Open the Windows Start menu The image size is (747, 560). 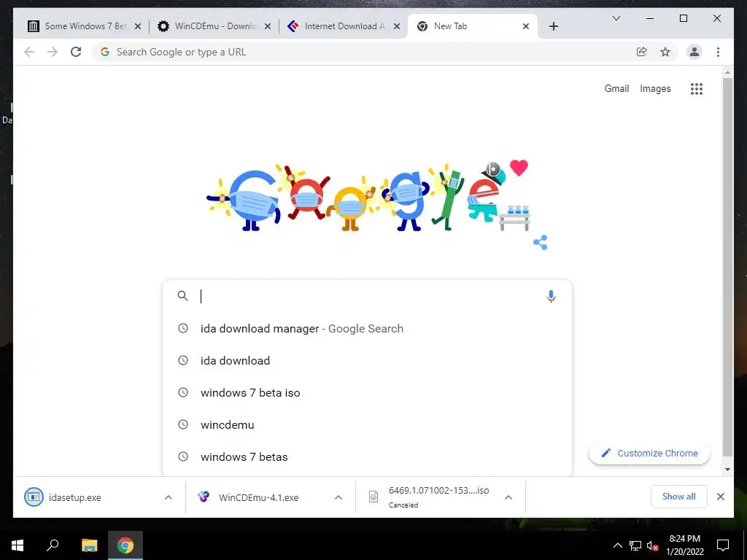[x=18, y=545]
